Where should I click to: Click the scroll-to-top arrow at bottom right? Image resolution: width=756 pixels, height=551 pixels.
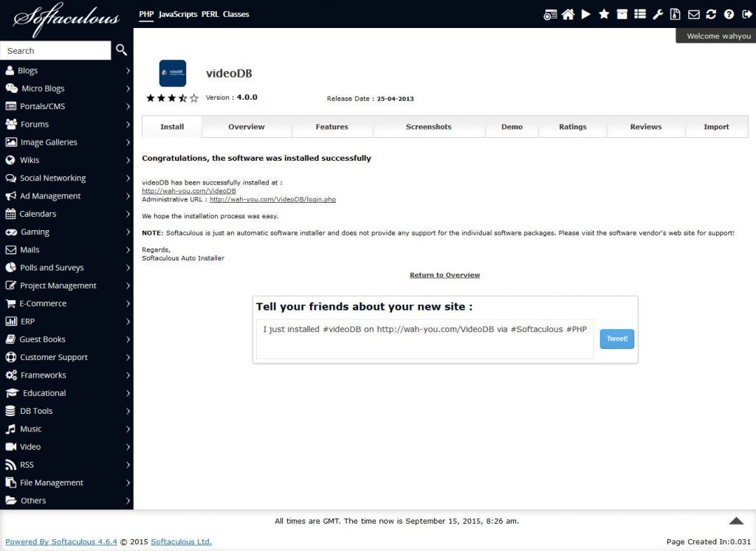coord(736,519)
